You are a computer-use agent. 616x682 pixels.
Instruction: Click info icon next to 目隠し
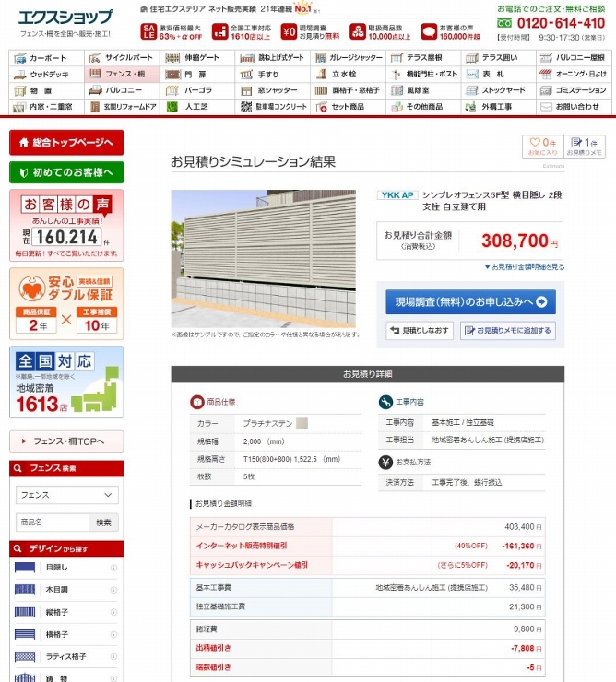113,568
